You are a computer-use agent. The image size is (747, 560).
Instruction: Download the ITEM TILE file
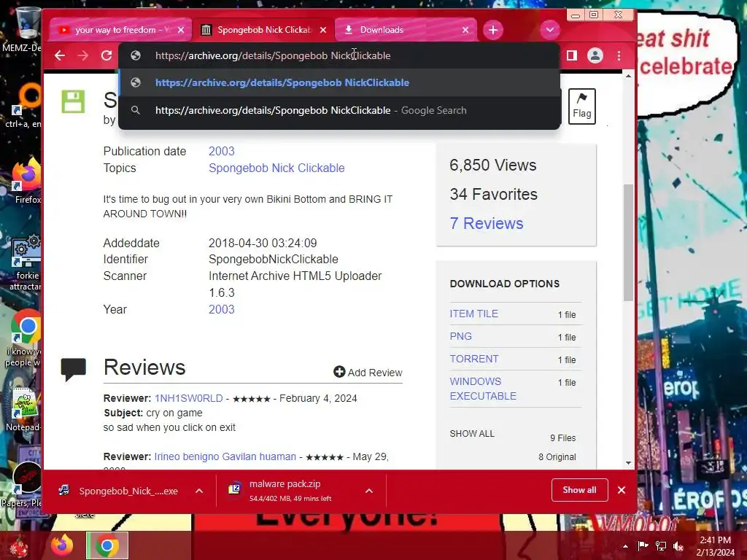pyautogui.click(x=474, y=314)
